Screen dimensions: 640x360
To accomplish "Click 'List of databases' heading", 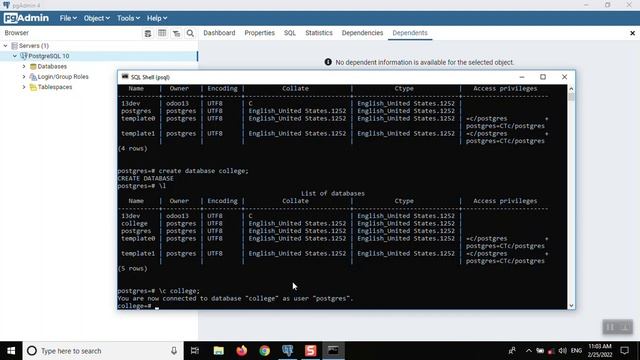I will pos(333,193).
